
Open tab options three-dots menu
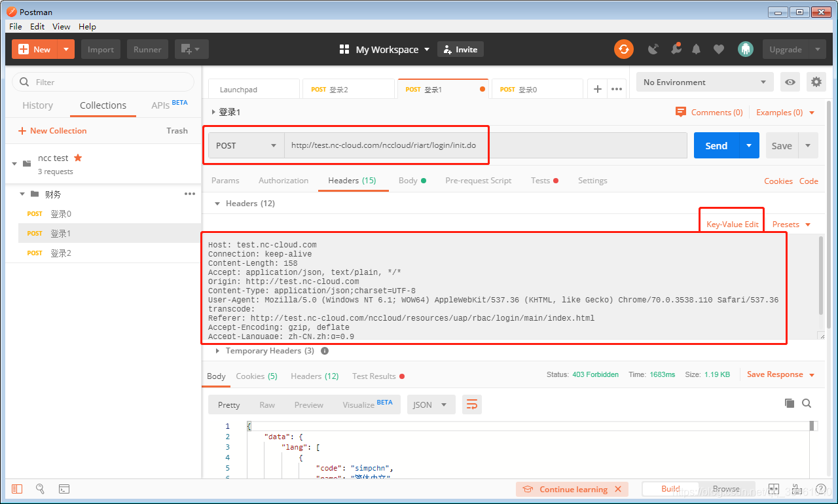click(617, 89)
